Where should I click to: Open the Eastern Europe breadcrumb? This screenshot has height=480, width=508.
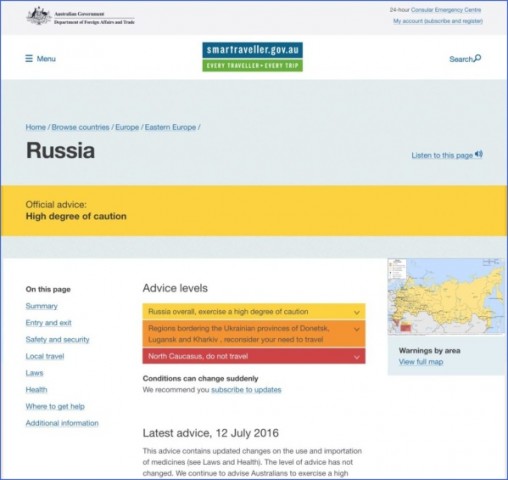click(170, 127)
